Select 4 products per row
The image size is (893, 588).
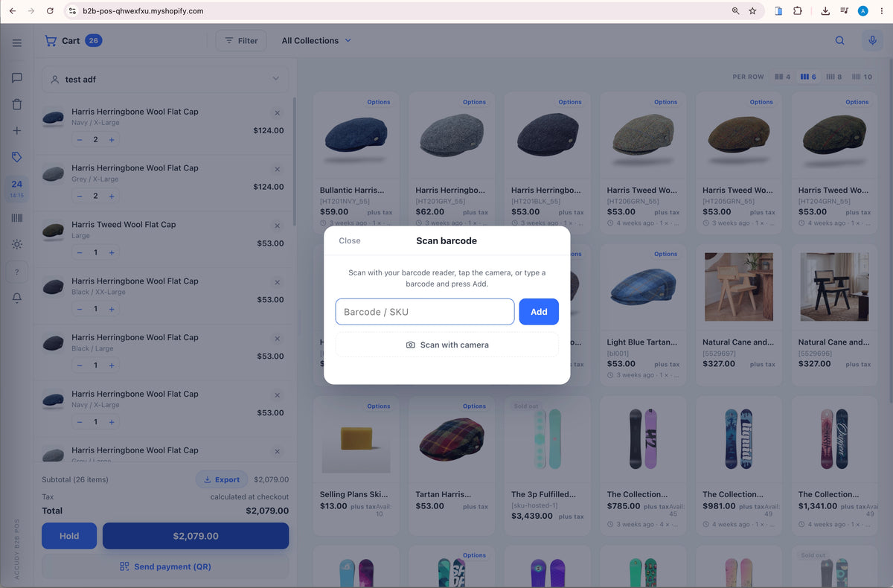coord(782,77)
